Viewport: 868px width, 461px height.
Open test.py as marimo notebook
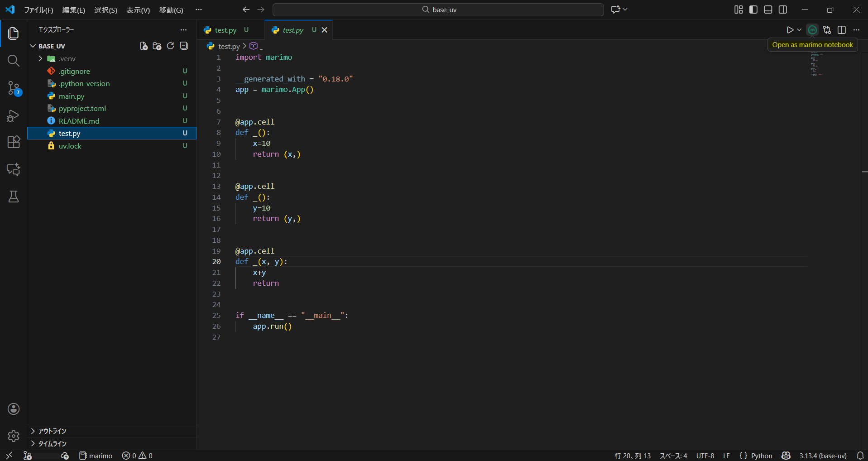(812, 29)
